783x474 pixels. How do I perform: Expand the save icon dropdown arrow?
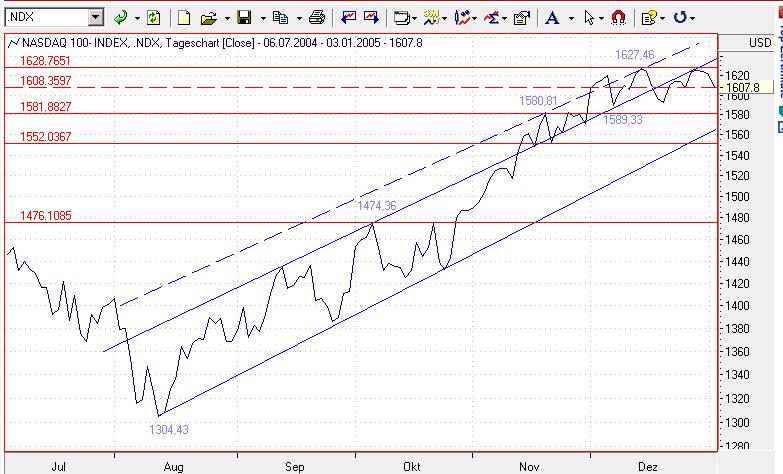coord(263,18)
